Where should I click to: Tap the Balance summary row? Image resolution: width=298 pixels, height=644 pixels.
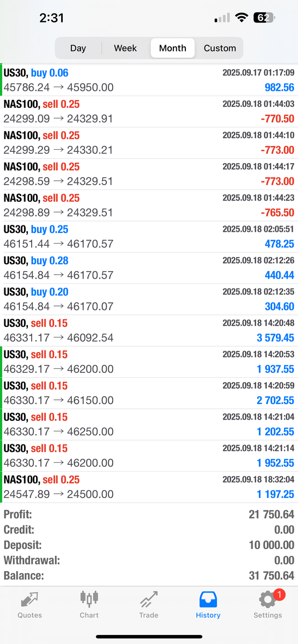tap(149, 576)
